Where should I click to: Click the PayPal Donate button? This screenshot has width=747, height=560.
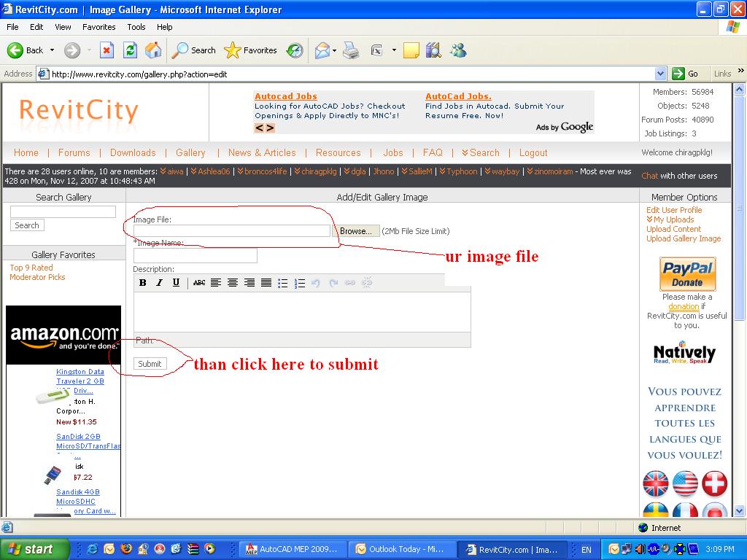687,274
